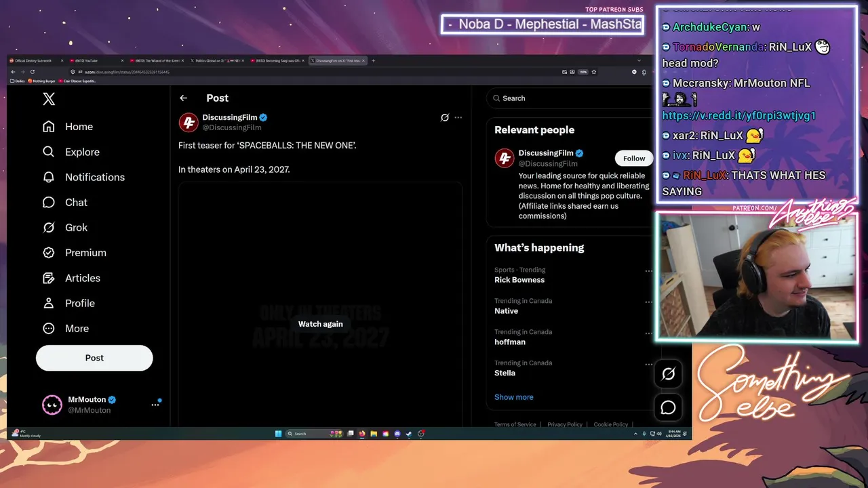Click the white Post button
This screenshot has height=488, width=868.
point(94,358)
